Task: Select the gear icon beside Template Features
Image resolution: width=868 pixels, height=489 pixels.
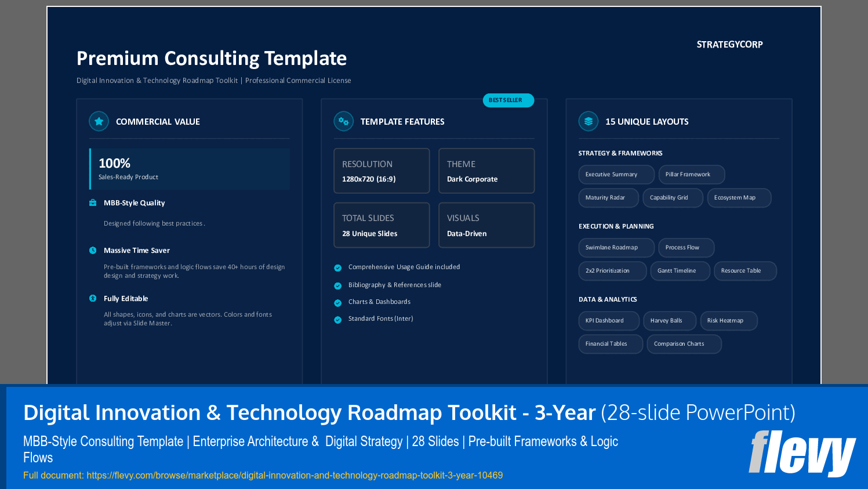Action: click(342, 121)
